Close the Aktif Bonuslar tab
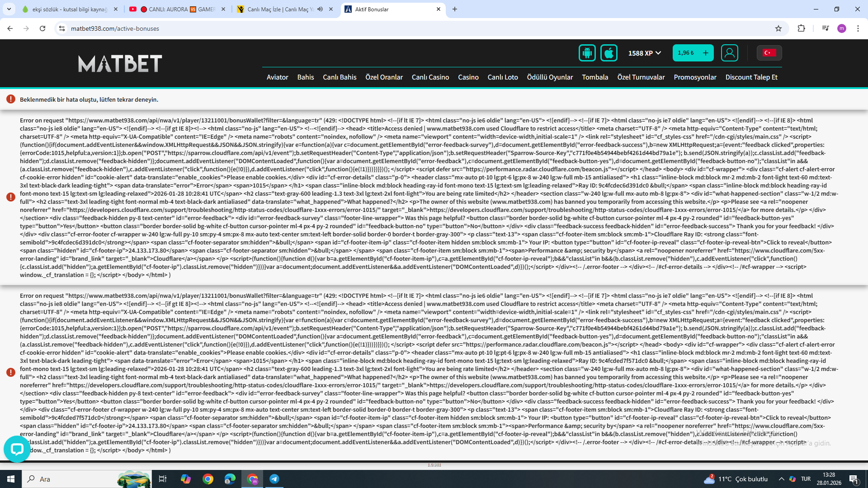Image resolution: width=868 pixels, height=488 pixels. point(439,9)
